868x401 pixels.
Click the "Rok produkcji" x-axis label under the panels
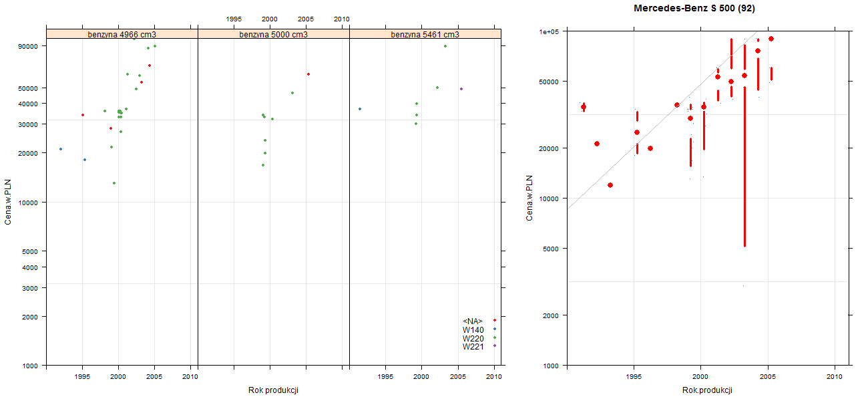(x=273, y=390)
